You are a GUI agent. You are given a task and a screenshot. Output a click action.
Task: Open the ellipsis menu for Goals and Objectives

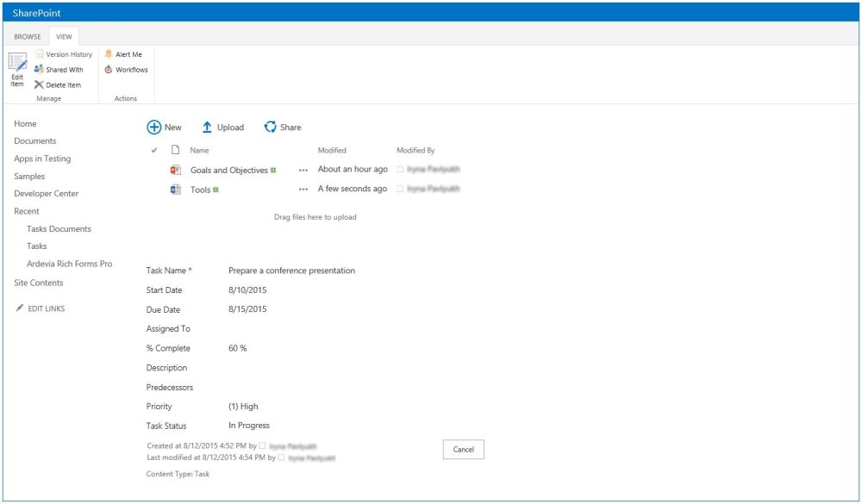tap(303, 171)
